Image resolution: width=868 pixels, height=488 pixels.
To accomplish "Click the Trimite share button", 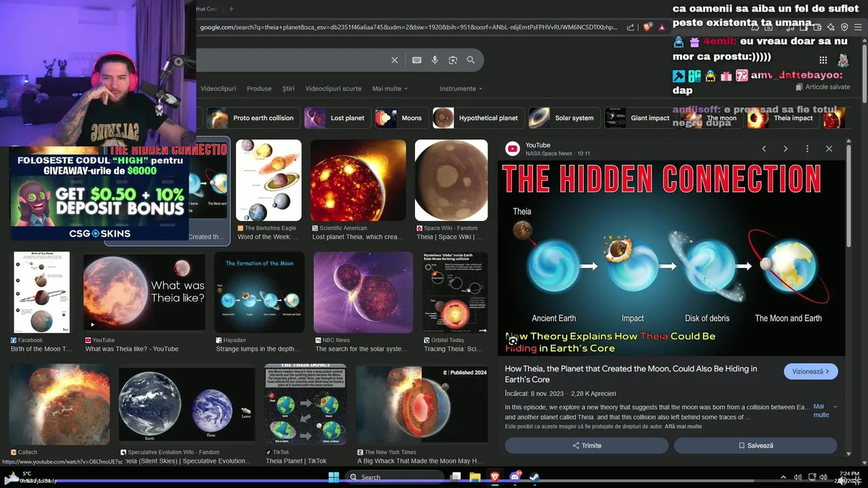I will click(587, 445).
